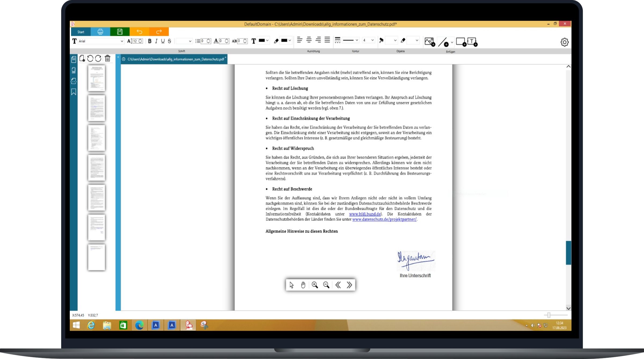
Task: Choose the hand pan tool
Action: point(303,285)
